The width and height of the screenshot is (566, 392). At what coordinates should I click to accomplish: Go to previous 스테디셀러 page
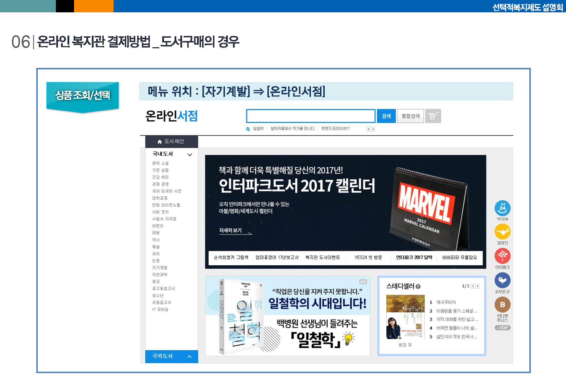click(x=473, y=286)
